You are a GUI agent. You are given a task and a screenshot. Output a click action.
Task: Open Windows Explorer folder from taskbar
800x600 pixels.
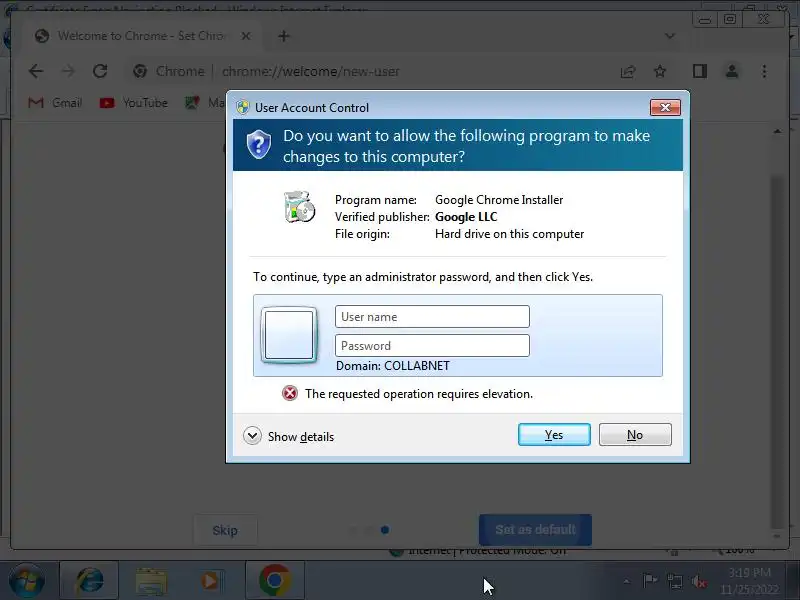click(x=151, y=581)
